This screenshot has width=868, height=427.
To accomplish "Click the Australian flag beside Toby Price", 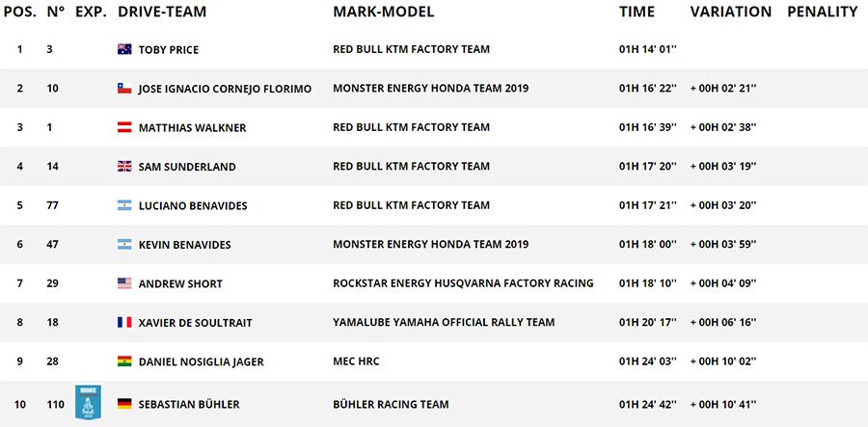I will (x=123, y=49).
